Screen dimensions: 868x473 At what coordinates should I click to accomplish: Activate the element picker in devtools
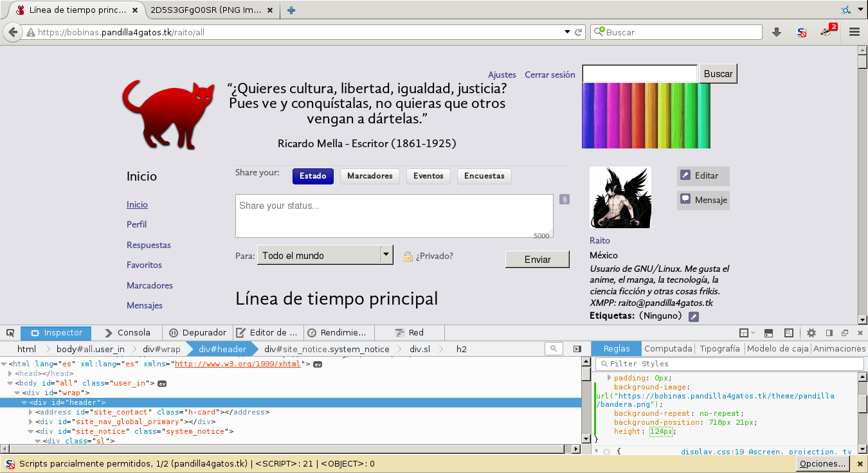(x=10, y=333)
